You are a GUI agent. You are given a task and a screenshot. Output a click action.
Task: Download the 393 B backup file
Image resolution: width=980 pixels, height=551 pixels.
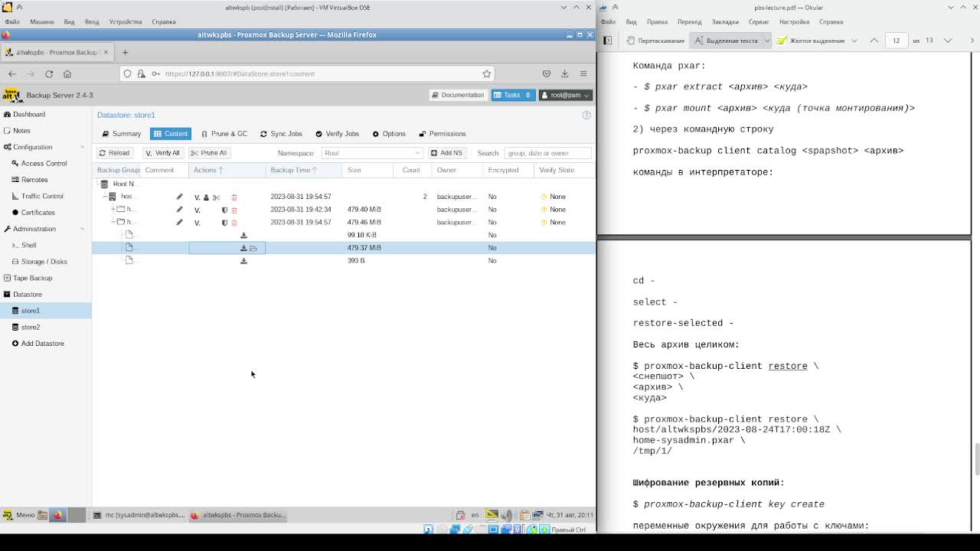[x=243, y=261]
